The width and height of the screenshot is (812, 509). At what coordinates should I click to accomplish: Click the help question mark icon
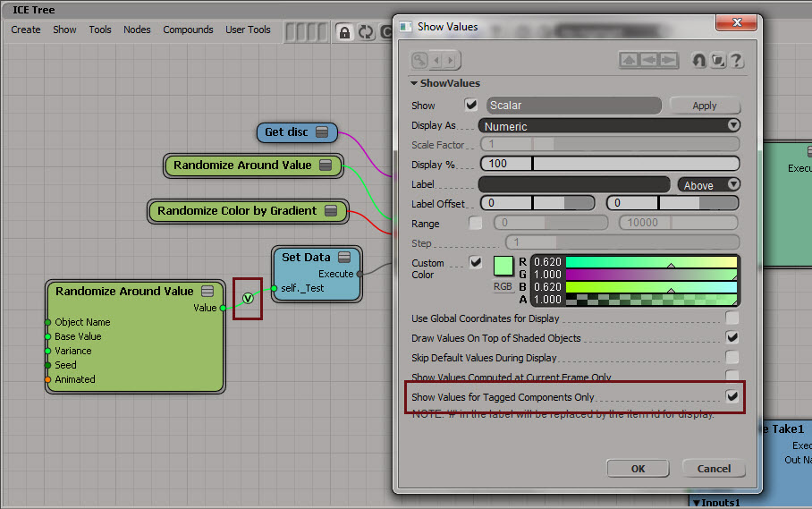click(736, 61)
